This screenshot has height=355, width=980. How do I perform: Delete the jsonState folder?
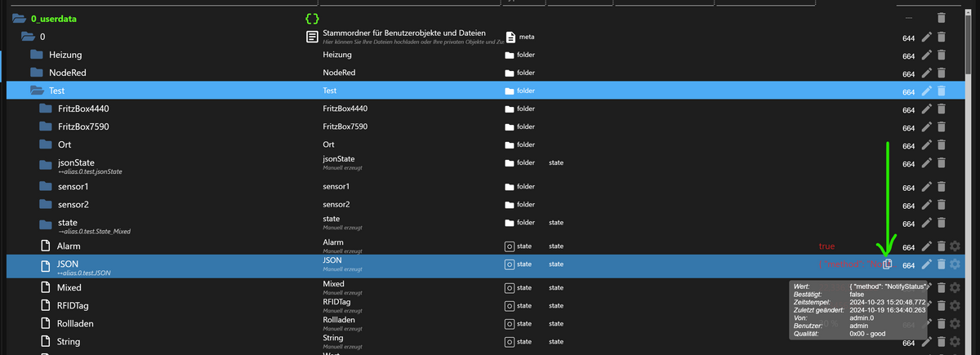941,164
